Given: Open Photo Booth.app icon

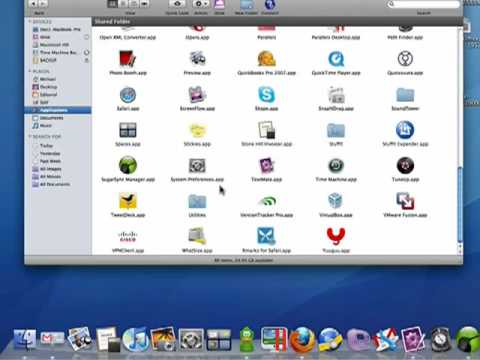Looking at the screenshot, I should (128, 59).
